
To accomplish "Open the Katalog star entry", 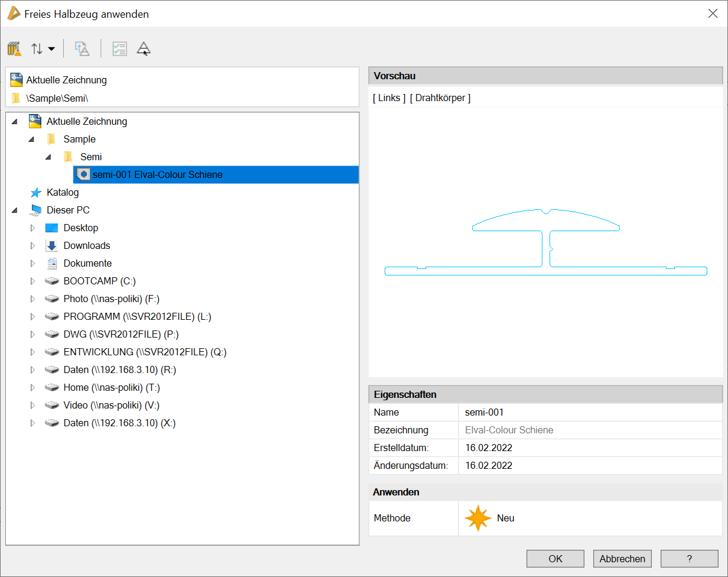I will tap(62, 193).
